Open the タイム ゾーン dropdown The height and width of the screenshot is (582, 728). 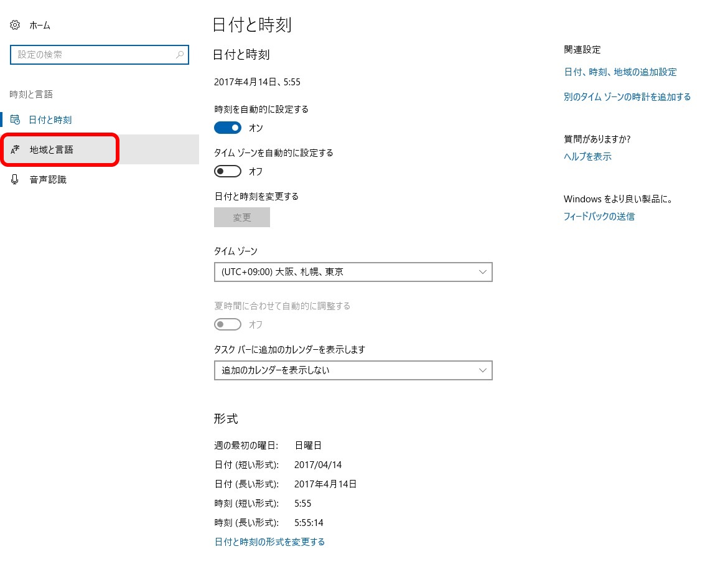pos(353,272)
